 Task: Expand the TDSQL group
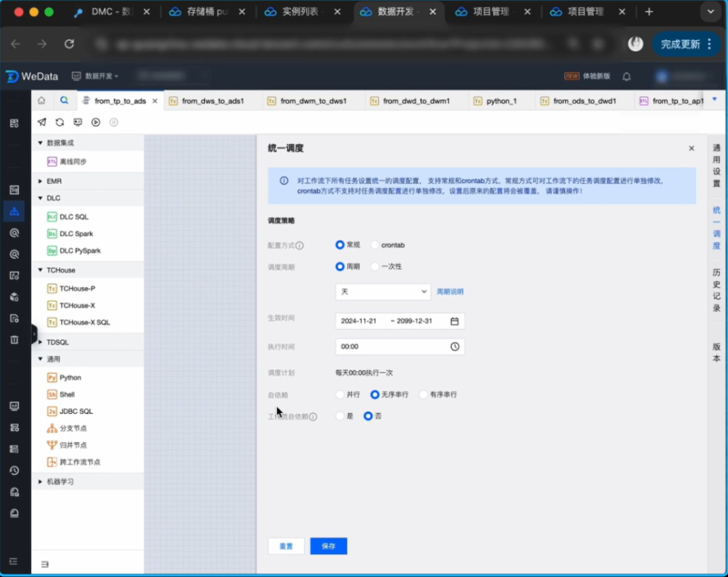click(x=40, y=342)
